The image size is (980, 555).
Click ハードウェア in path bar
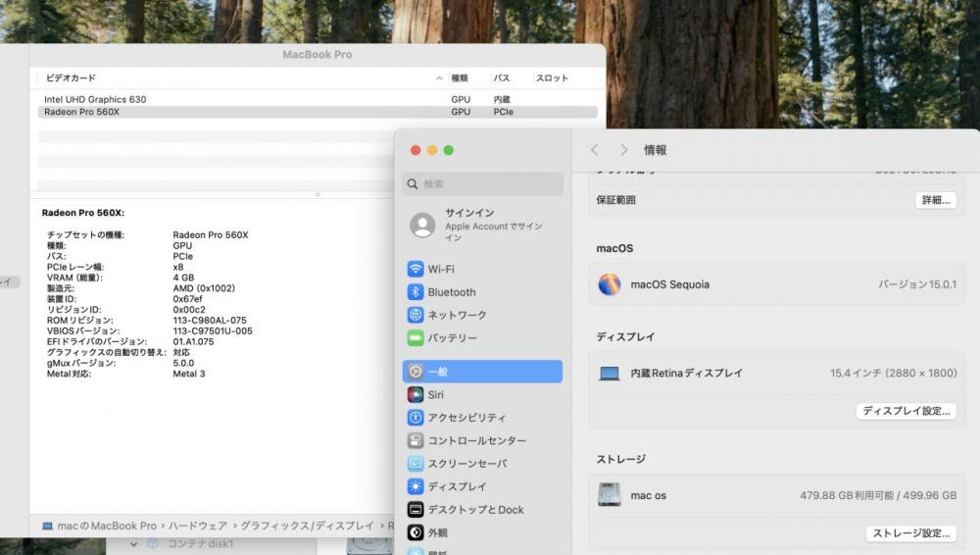[198, 527]
